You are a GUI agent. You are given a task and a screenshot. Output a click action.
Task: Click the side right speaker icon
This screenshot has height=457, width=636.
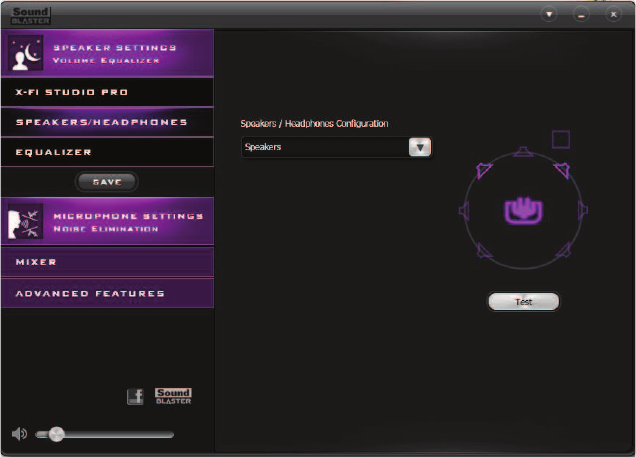(x=582, y=210)
